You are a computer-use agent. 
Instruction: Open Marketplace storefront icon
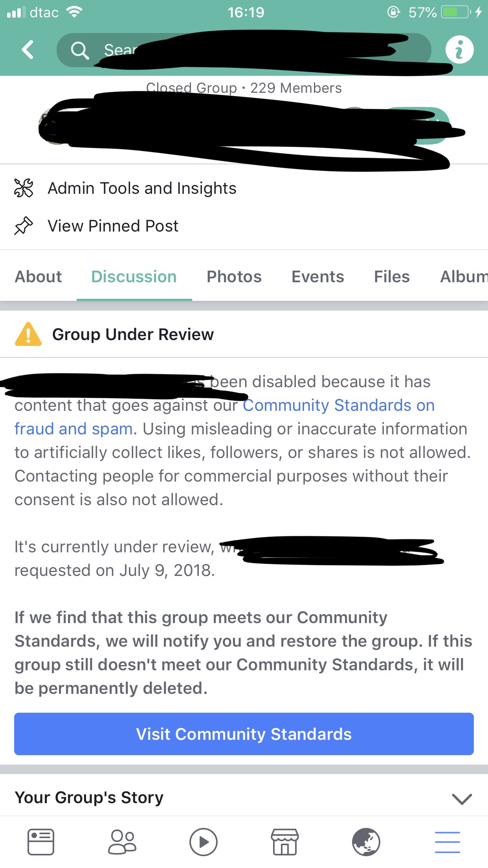point(285,842)
